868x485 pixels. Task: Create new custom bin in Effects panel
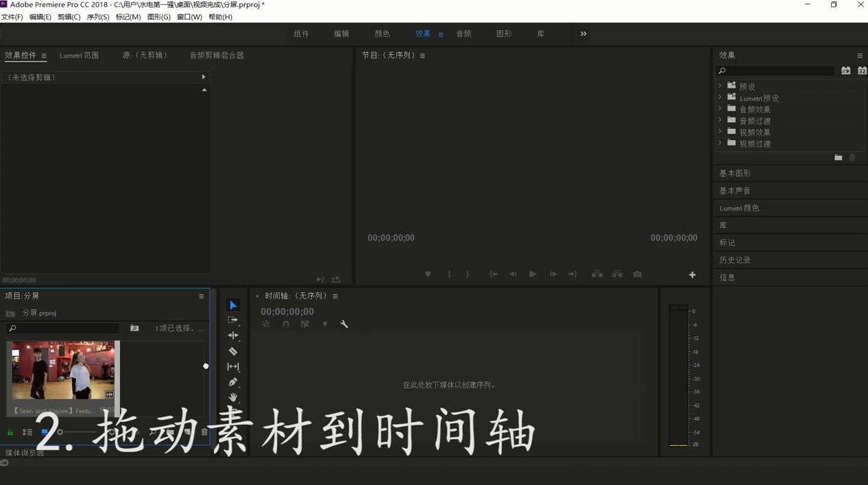(x=838, y=158)
